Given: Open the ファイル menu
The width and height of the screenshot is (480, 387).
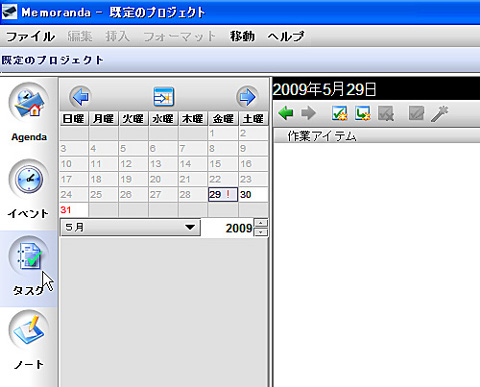Looking at the screenshot, I should 30,36.
